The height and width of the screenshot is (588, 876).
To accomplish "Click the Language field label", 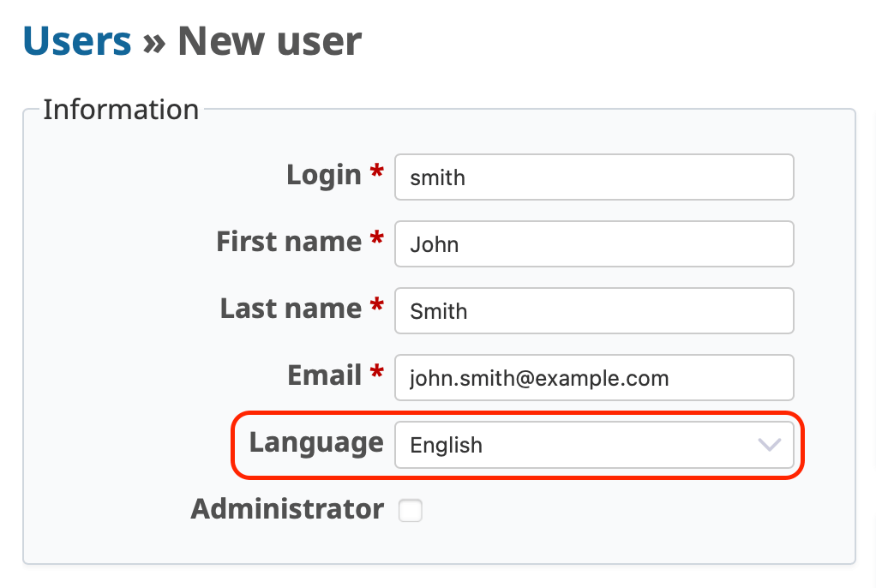I will coord(315,443).
